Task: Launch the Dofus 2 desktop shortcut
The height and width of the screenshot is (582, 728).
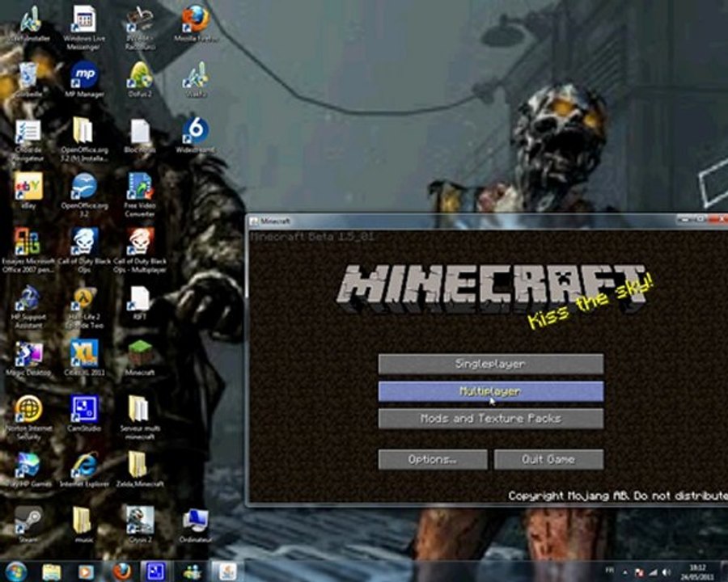Action: click(140, 80)
